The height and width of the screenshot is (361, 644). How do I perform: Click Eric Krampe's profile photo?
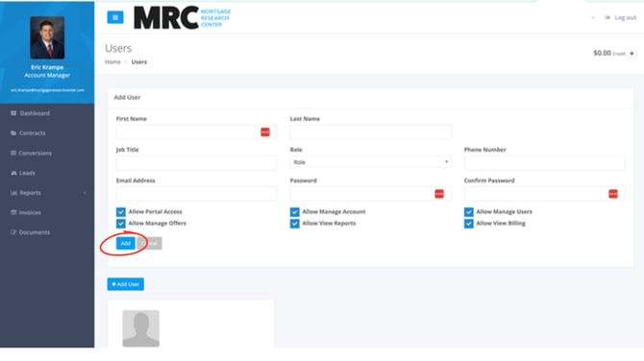coord(47,37)
